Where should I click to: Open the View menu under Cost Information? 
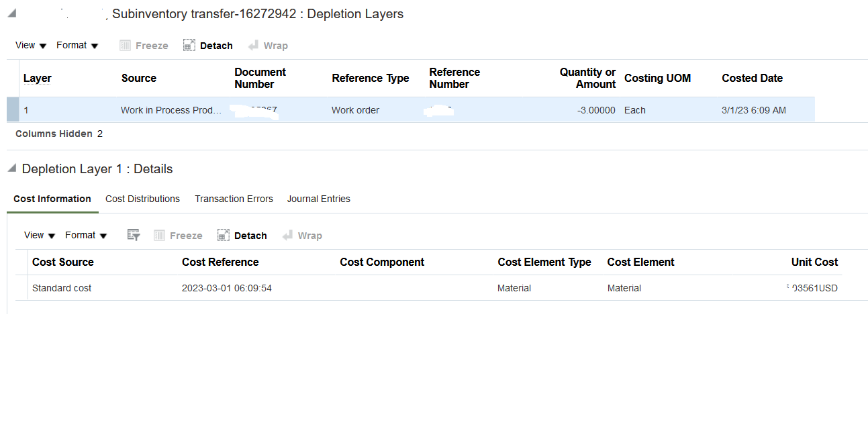tap(38, 235)
